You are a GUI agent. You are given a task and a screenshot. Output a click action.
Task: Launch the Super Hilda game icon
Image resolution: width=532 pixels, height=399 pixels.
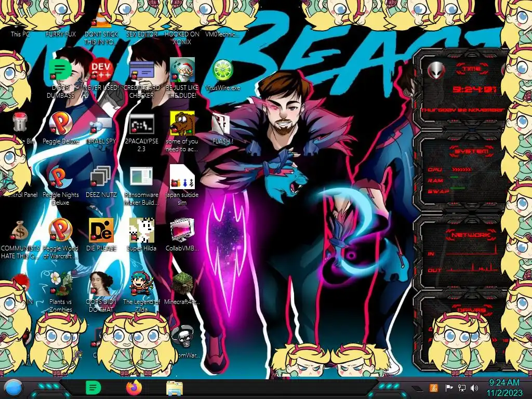point(141,230)
